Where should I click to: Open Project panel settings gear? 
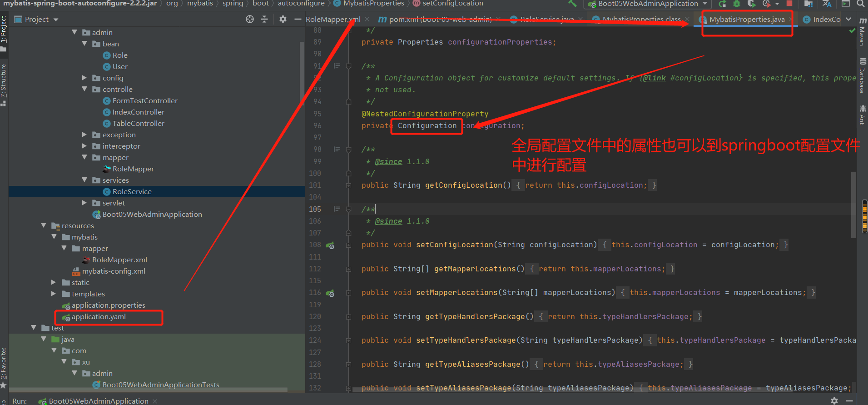coord(283,19)
